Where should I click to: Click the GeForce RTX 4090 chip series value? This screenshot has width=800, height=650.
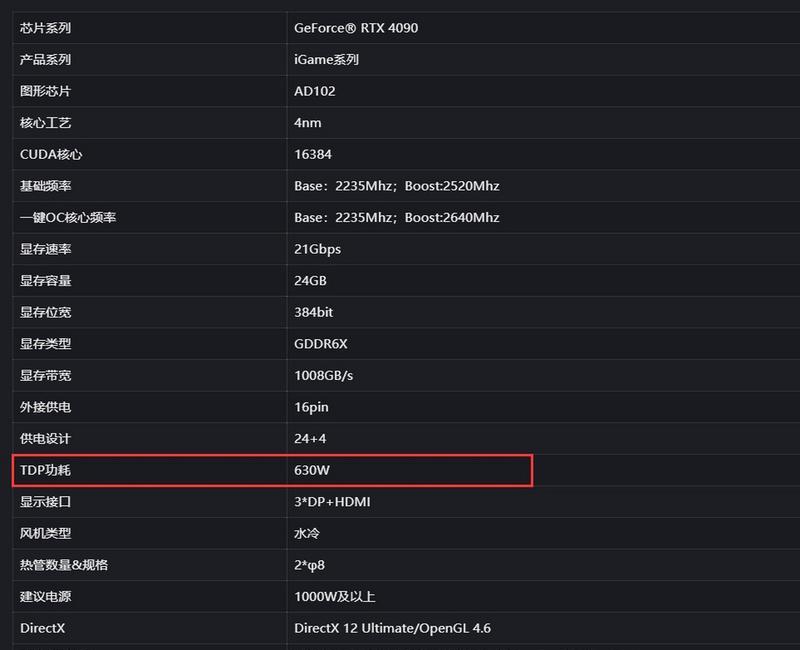(356, 28)
